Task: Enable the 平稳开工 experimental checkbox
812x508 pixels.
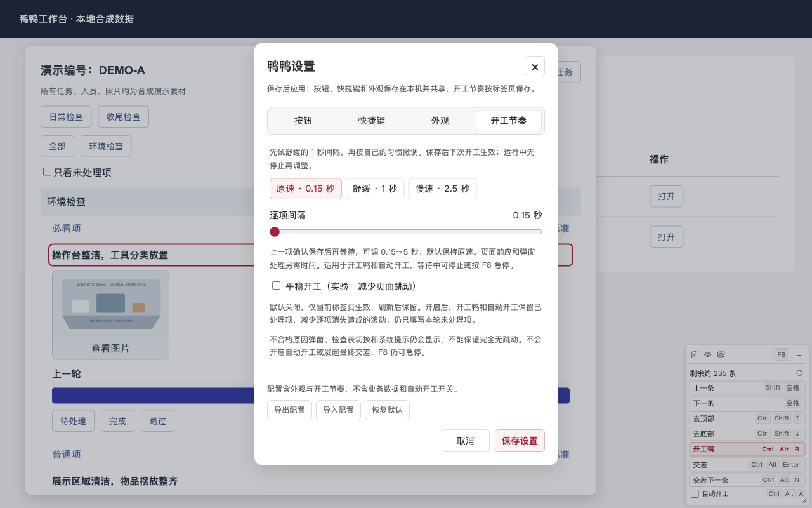Action: [276, 286]
